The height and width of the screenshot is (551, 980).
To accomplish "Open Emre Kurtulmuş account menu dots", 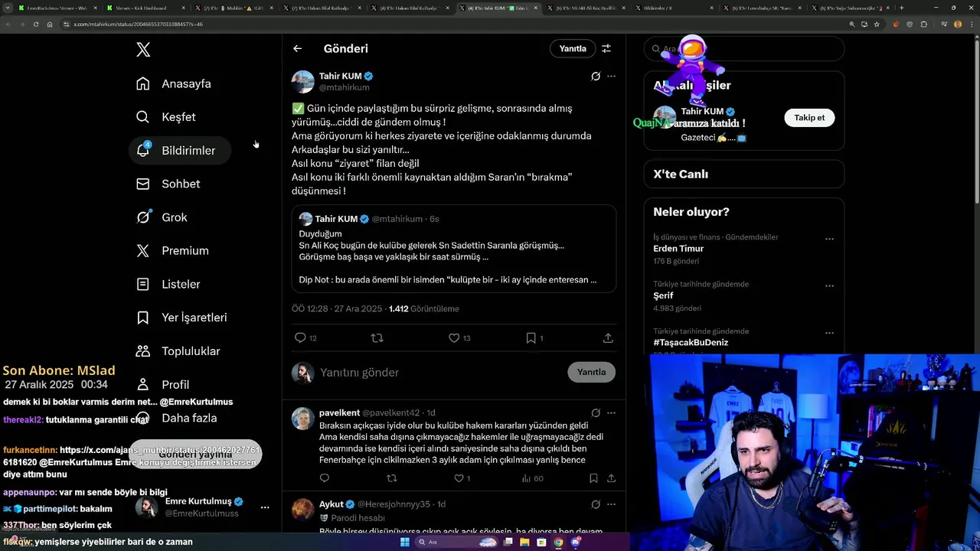I will click(265, 507).
